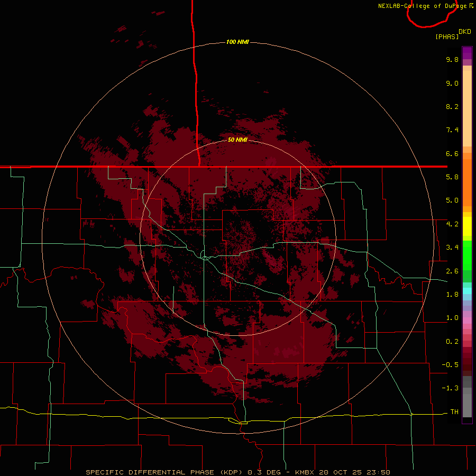Click the 50 NMI range ring label
Image resolution: width=476 pixels, height=476 pixels.
tap(237, 140)
